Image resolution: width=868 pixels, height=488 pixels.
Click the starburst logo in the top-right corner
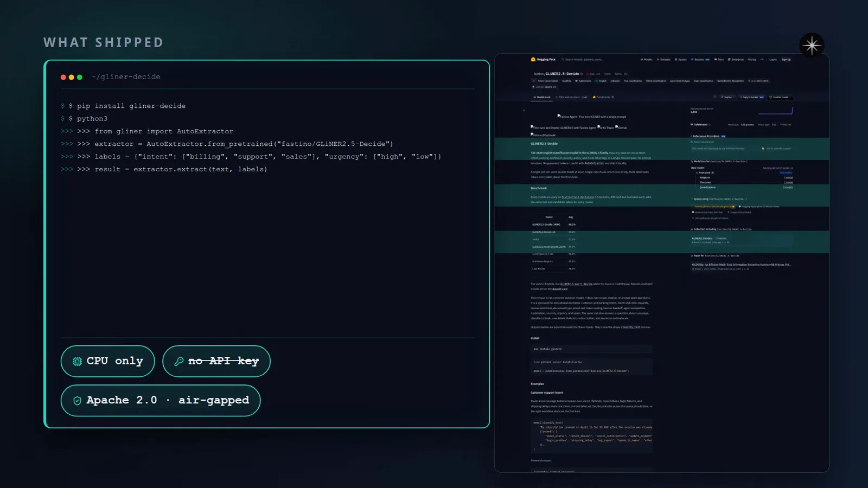[812, 46]
